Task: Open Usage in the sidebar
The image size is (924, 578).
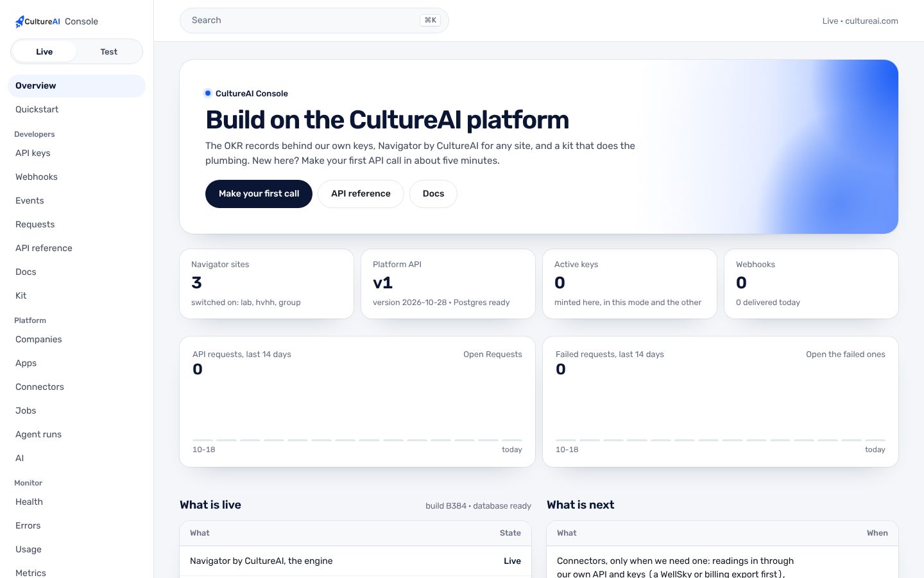Action: [x=76, y=550]
